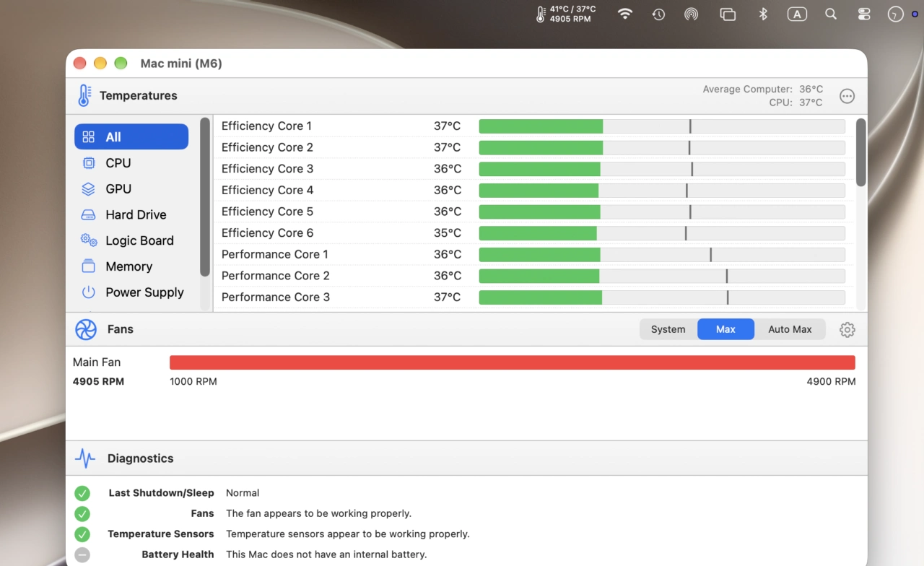The width and height of the screenshot is (924, 566).
Task: Click 'The fan appears to be working properly.' text
Action: pos(318,513)
